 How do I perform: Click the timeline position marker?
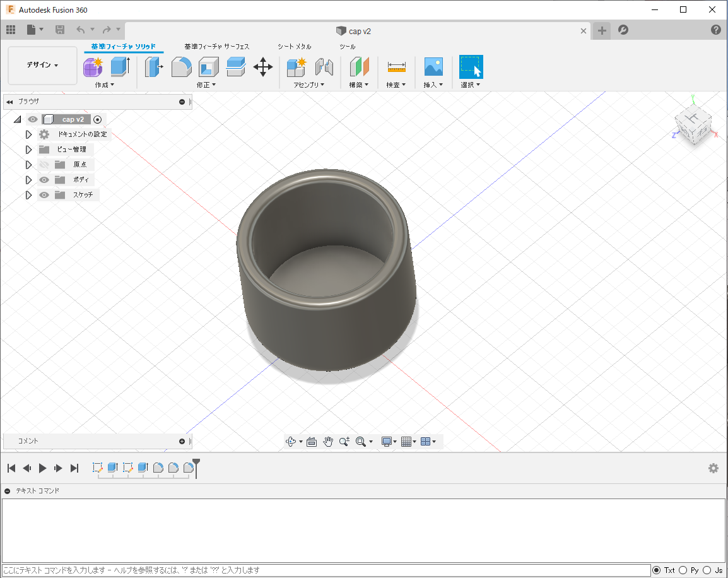coord(196,468)
